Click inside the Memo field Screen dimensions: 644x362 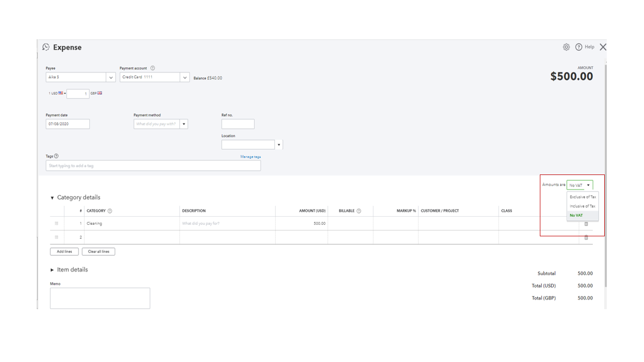pos(100,298)
